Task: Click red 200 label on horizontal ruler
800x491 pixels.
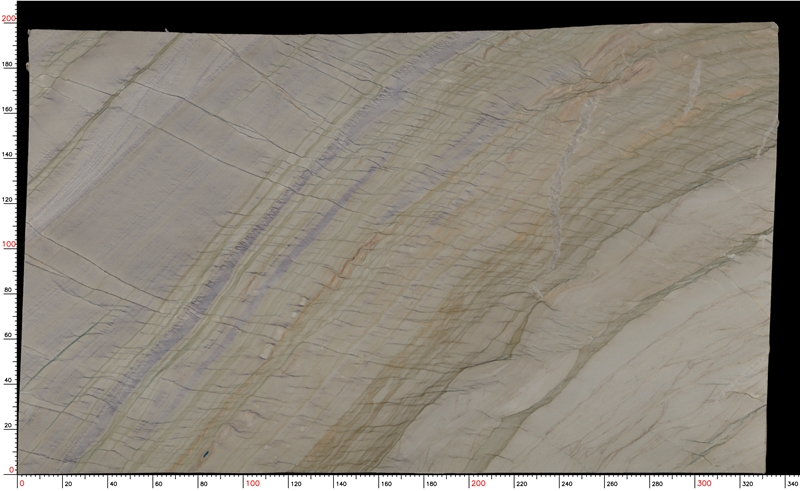Action: pos(478,483)
